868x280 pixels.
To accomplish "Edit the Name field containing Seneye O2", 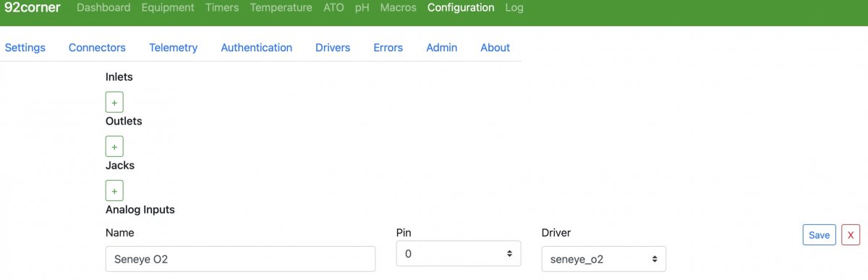I will [x=240, y=258].
